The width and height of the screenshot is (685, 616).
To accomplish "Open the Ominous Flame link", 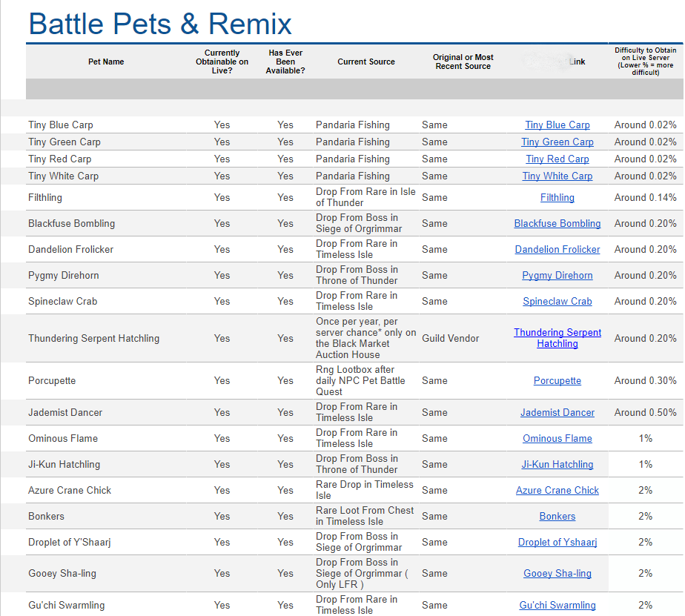I will click(557, 438).
